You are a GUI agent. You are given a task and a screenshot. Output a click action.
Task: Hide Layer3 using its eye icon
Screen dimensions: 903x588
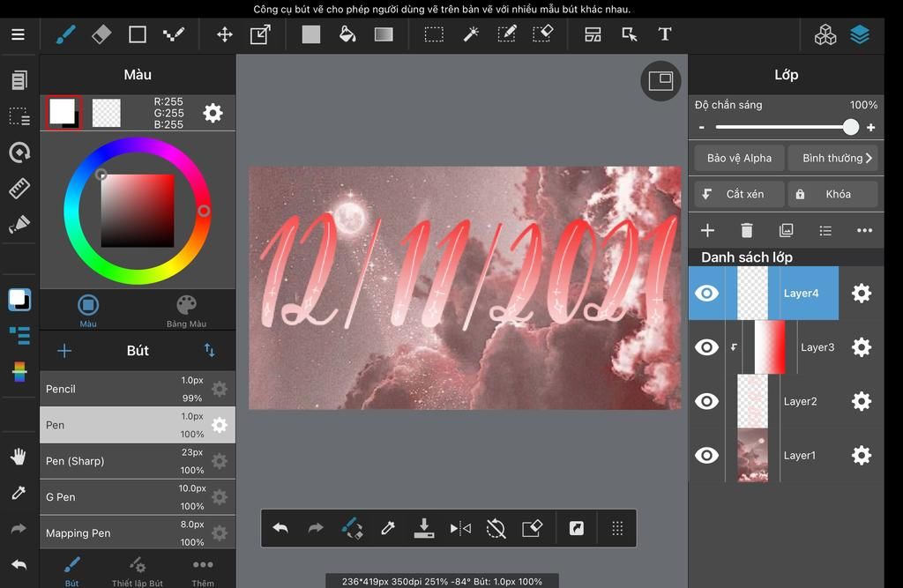tap(706, 347)
